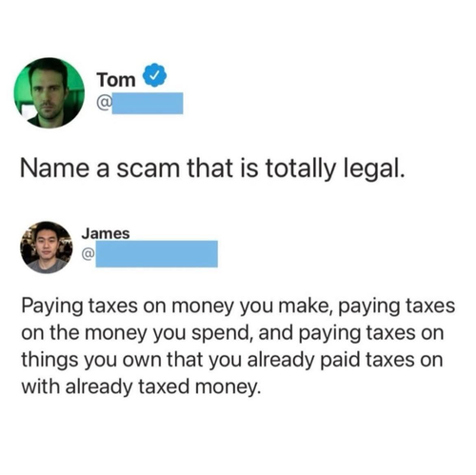Click the checkmark inside the verified badge
The height and width of the screenshot is (475, 476).
coord(154,75)
